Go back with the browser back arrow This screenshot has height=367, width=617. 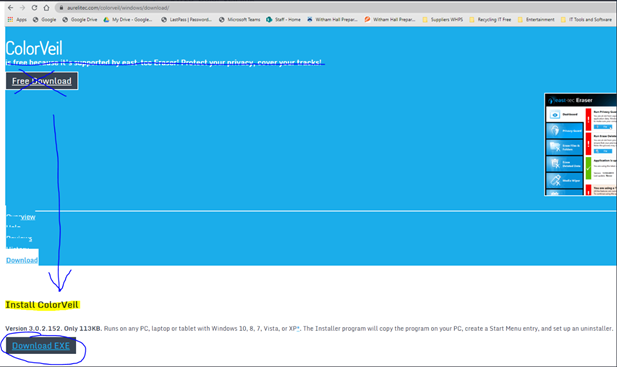pos(11,7)
